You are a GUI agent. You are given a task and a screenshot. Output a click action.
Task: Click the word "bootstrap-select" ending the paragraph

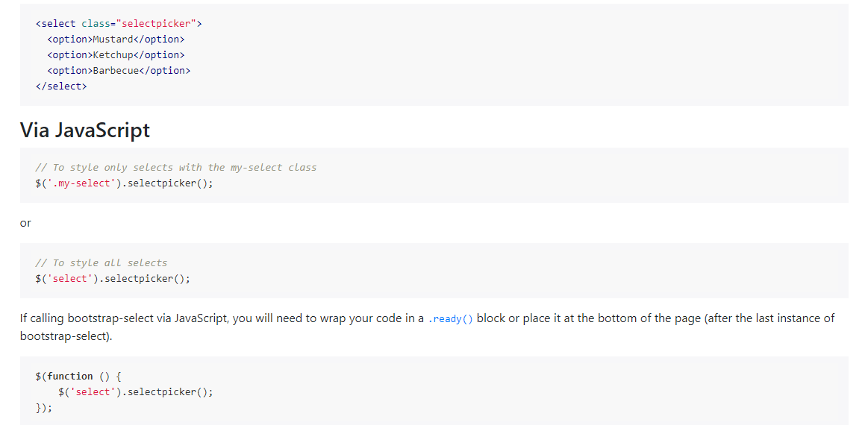pos(63,336)
